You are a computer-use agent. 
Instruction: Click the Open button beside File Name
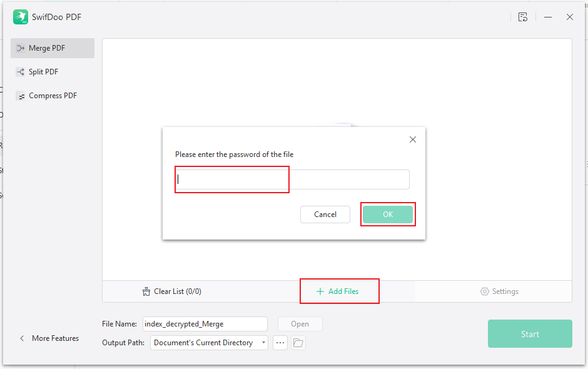pyautogui.click(x=300, y=324)
